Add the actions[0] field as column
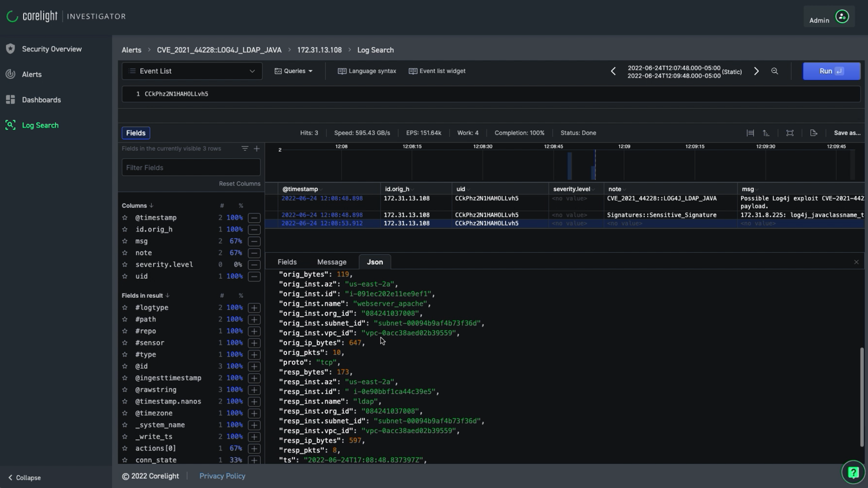Image resolution: width=868 pixels, height=488 pixels. [255, 449]
